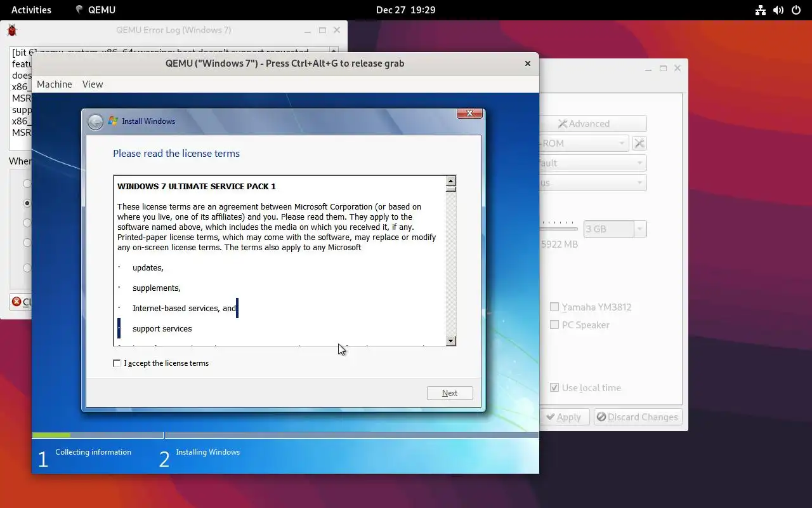Expand the dropdown ending in 'fault'

click(593, 163)
